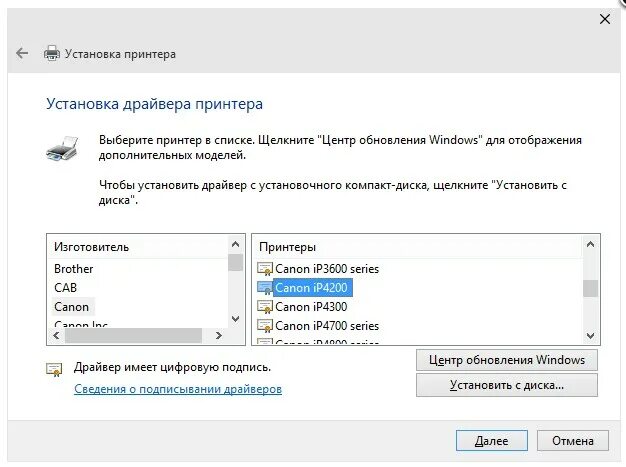This screenshot has height=467, width=626.
Task: Select CAB manufacturer entry
Action: coord(66,288)
